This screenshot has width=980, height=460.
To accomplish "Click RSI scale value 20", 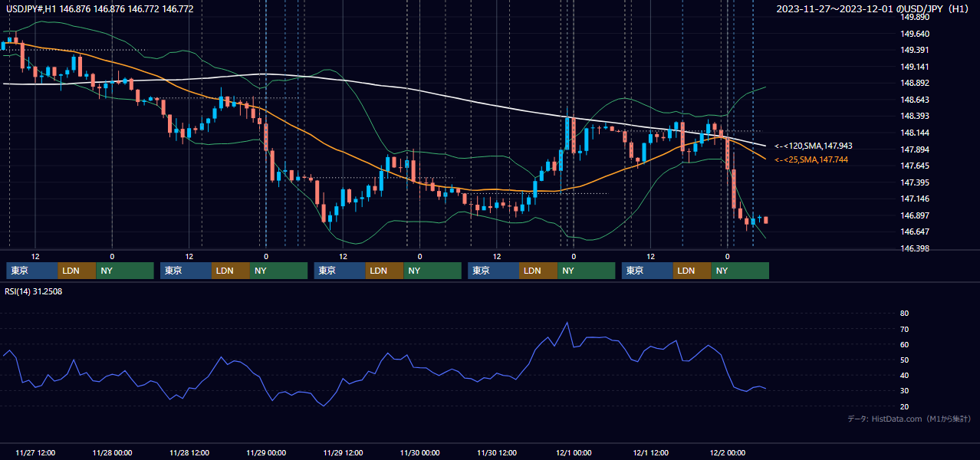I will pos(905,406).
